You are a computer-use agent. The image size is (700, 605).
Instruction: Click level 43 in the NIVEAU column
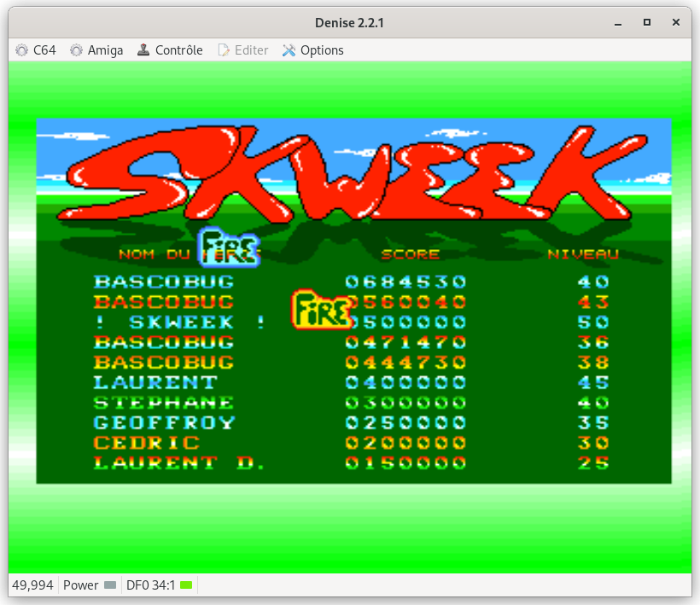(x=593, y=302)
